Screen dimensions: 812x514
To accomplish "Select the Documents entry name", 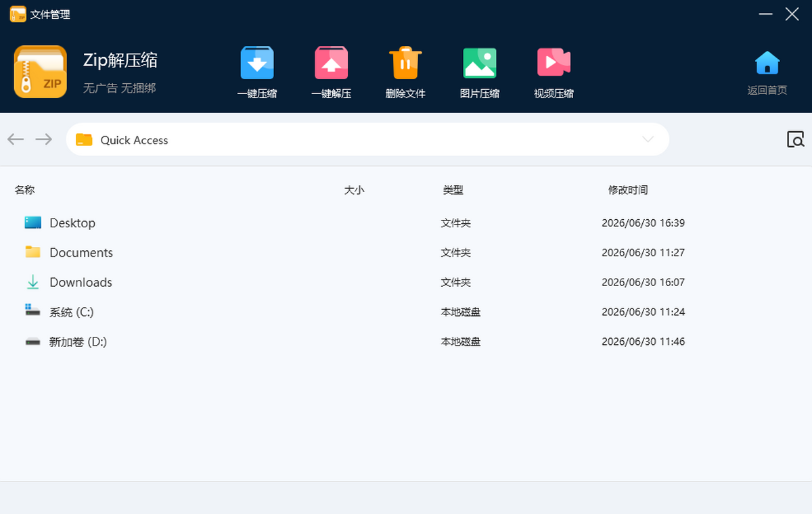I will 81,252.
